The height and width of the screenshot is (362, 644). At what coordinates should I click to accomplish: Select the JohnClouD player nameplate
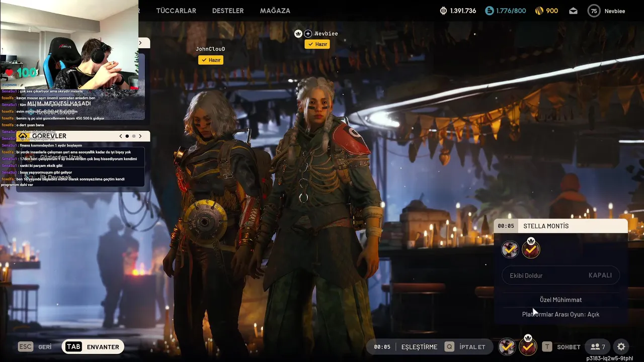tap(210, 49)
